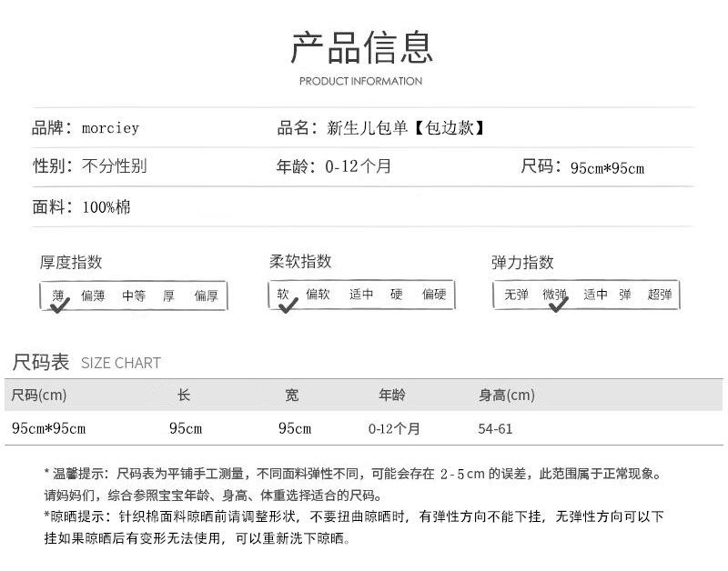The image size is (728, 571).
Task: Click the 尺码表 SIZE CHART title
Action: [x=86, y=362]
